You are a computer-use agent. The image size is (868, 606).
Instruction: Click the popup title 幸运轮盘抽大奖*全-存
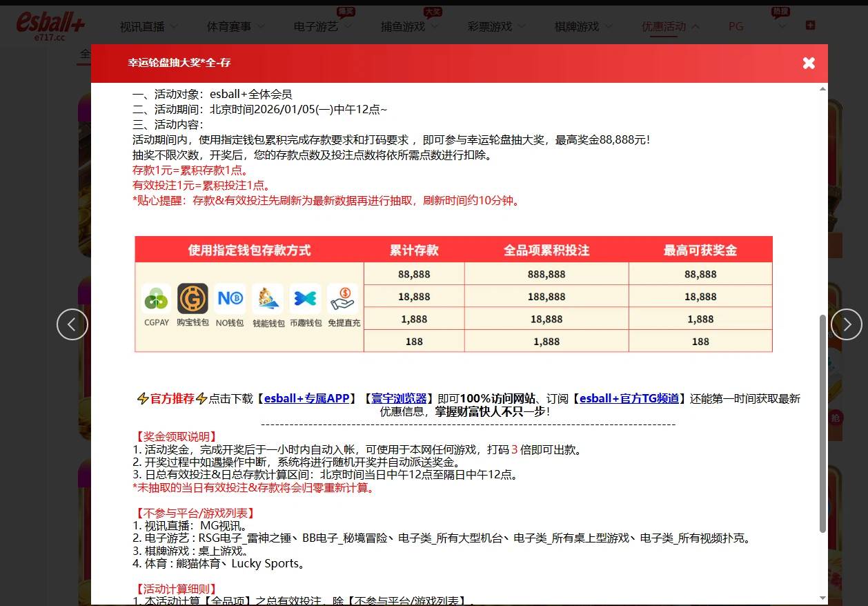coord(179,63)
